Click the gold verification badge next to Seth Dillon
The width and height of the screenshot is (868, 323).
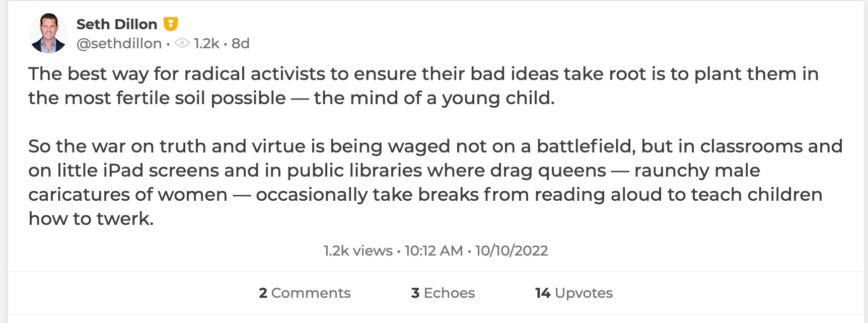pos(171,23)
